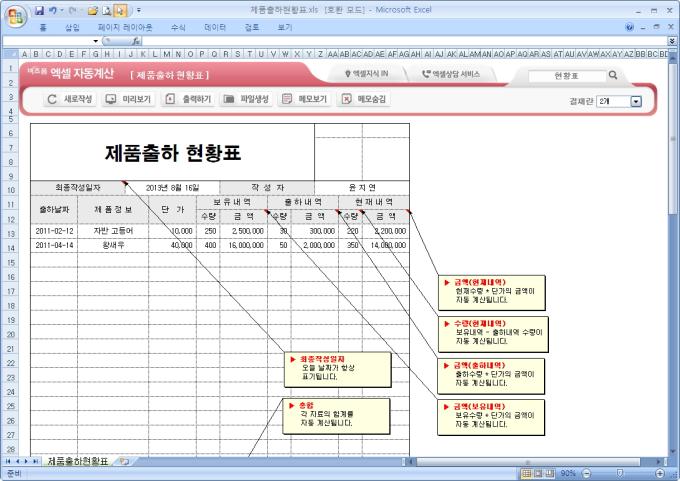Select the date cell 2011-02-12
The width and height of the screenshot is (680, 481).
[x=54, y=231]
